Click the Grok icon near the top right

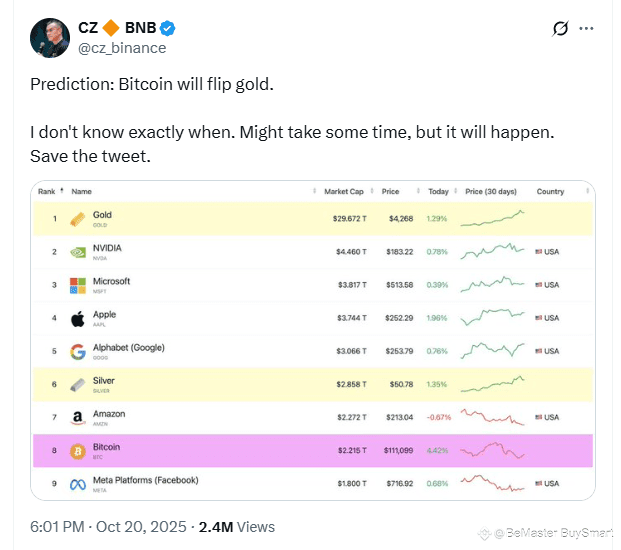[x=561, y=29]
